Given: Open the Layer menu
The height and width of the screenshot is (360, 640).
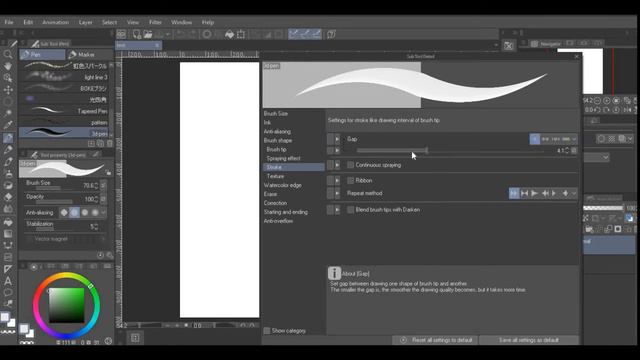Looking at the screenshot, I should coord(85,22).
